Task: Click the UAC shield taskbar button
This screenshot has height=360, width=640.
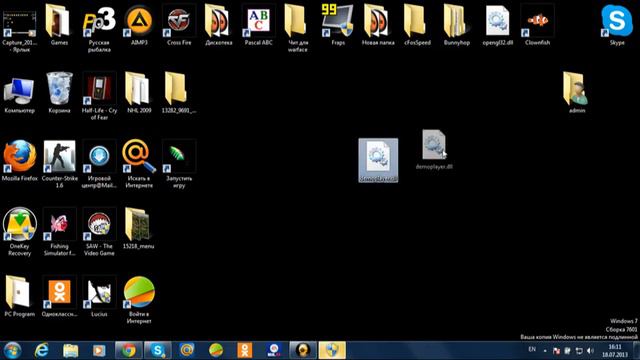Action: point(332,350)
